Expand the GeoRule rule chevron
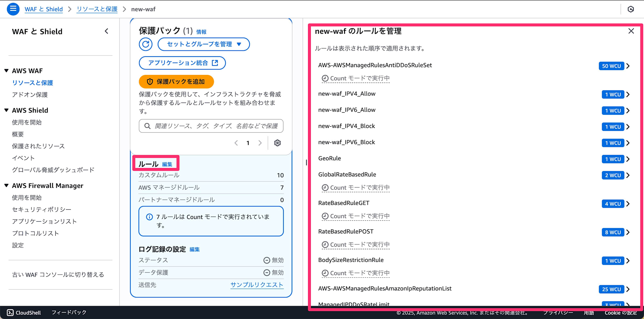 pyautogui.click(x=628, y=159)
